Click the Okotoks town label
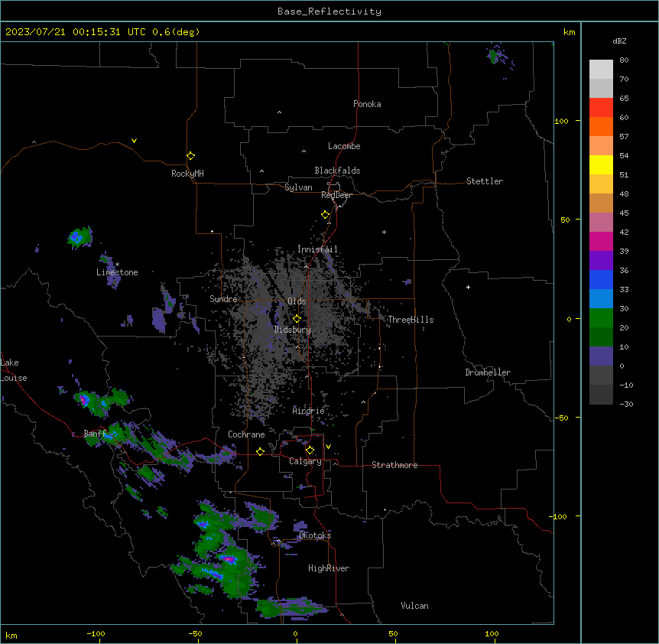659x644 pixels. 315,535
